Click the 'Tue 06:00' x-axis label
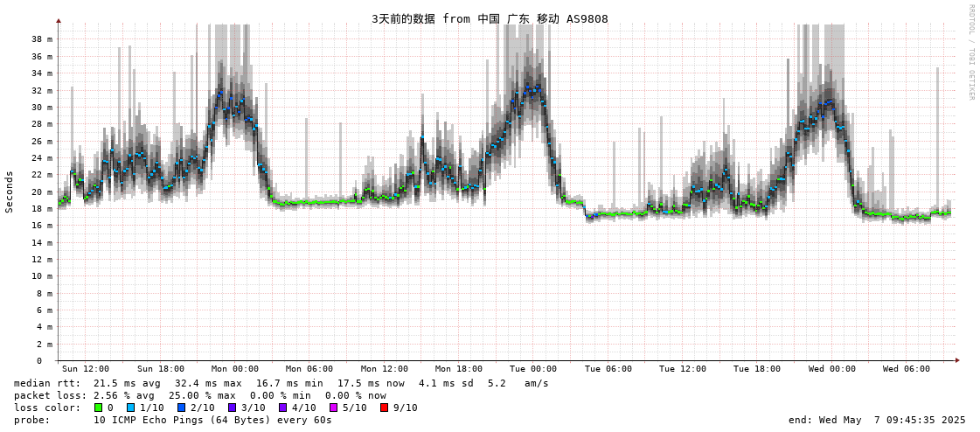980x432 pixels. 608,369
